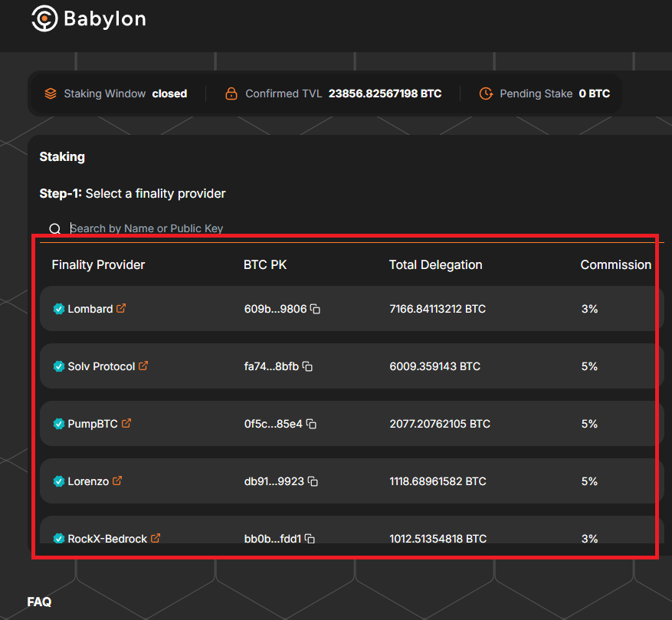
Task: Click db91...9923 key text
Action: click(274, 481)
